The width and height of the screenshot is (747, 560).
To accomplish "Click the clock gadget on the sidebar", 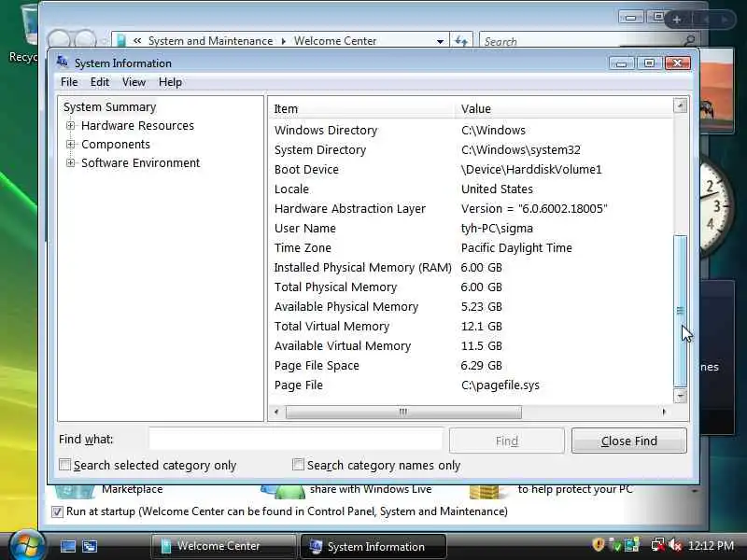I will point(716,206).
